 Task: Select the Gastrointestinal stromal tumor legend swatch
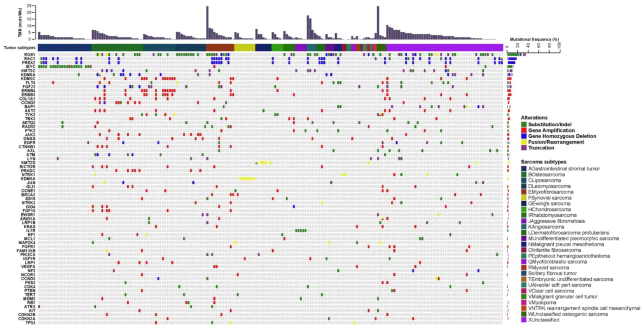[524, 169]
